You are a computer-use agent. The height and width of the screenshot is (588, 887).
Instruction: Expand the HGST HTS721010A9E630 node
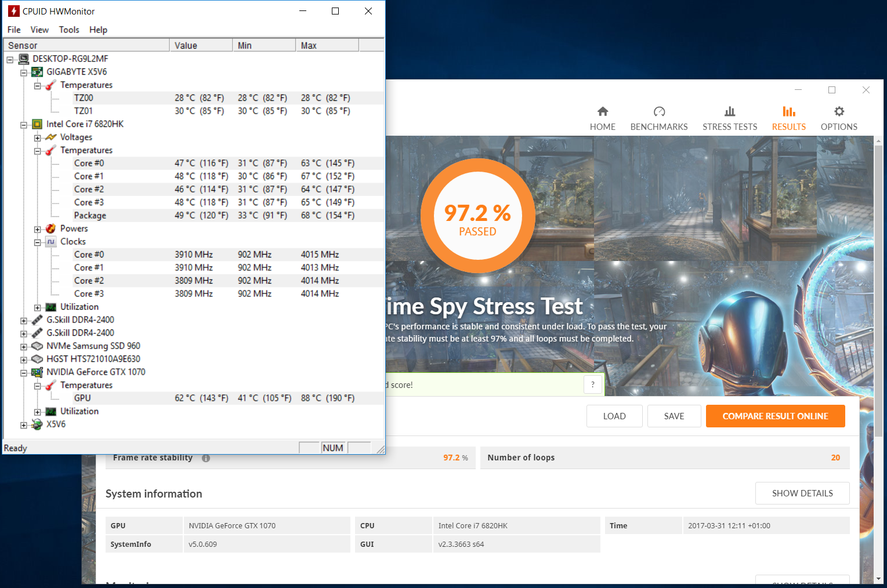point(24,360)
